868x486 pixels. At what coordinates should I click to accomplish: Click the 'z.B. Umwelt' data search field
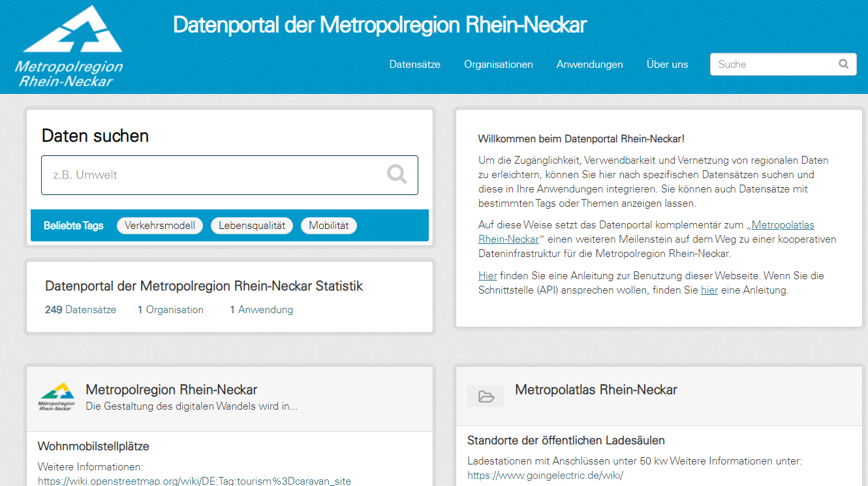[215, 175]
